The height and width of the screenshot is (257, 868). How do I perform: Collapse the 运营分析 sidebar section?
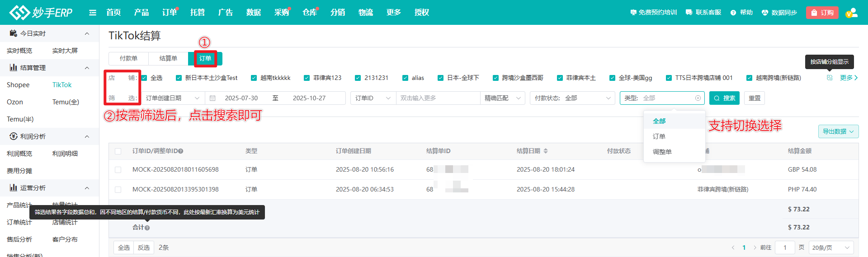coord(87,188)
